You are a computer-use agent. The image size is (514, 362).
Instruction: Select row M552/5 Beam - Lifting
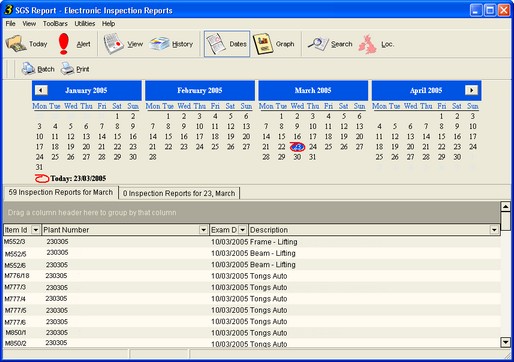252,253
